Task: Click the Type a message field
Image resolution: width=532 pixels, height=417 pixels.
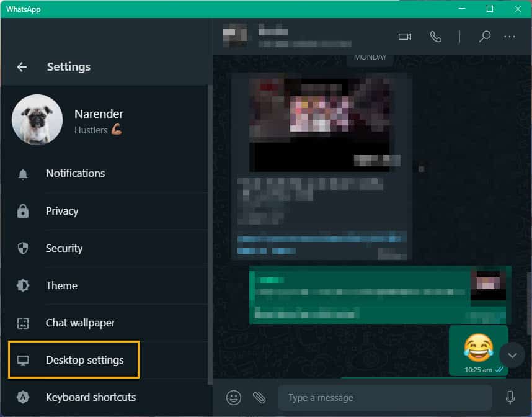Action: pyautogui.click(x=385, y=398)
